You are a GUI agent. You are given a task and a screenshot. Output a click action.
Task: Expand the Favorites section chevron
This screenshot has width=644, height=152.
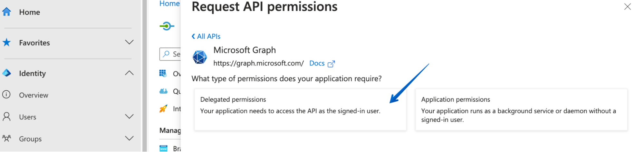(129, 42)
